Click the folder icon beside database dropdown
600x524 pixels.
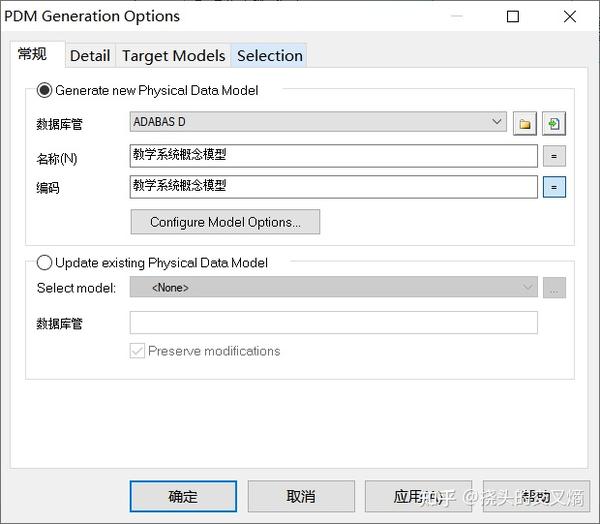click(525, 124)
